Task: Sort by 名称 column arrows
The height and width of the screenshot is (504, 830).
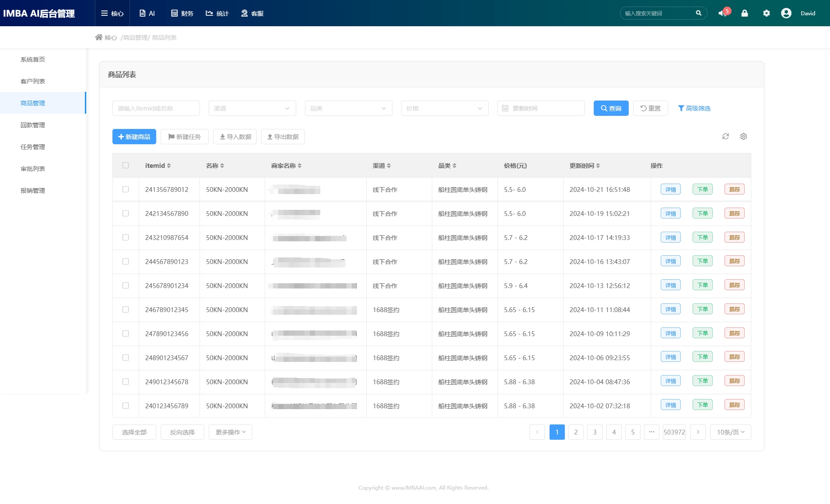Action: click(222, 166)
